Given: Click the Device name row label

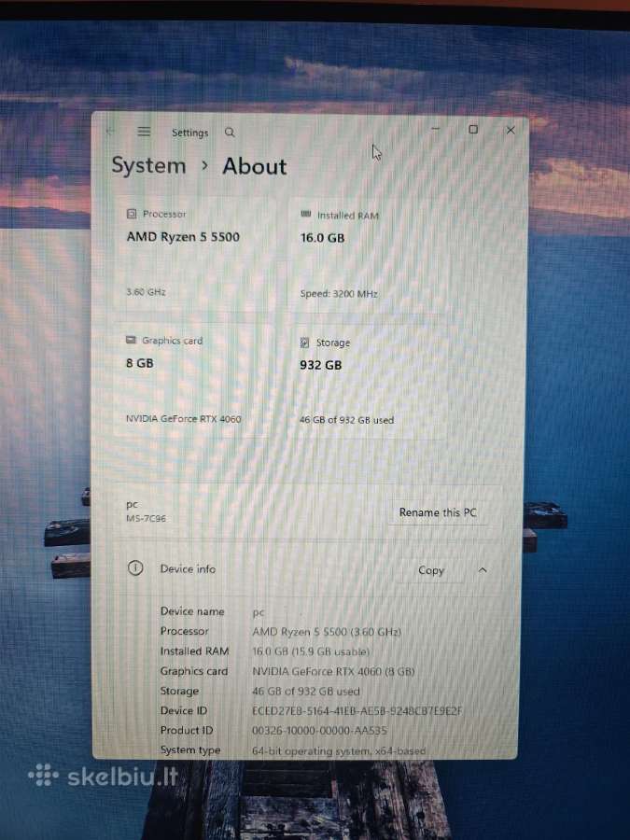Looking at the screenshot, I should (x=192, y=611).
